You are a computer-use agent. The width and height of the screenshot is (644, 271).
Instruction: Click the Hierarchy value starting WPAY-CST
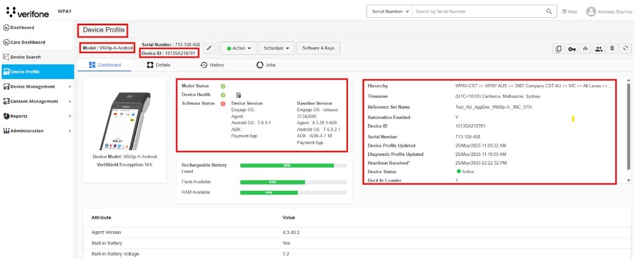(x=534, y=86)
